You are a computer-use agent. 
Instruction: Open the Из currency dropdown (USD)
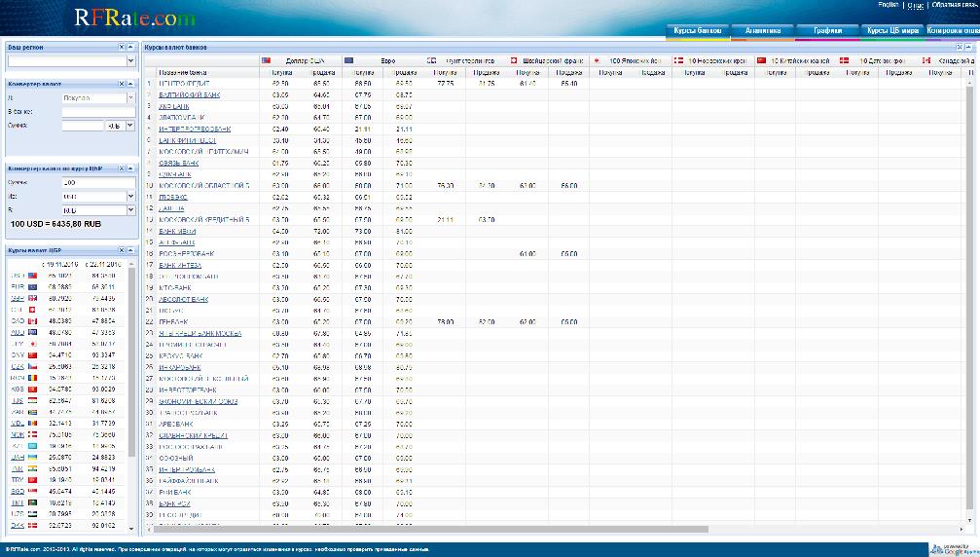pyautogui.click(x=130, y=197)
